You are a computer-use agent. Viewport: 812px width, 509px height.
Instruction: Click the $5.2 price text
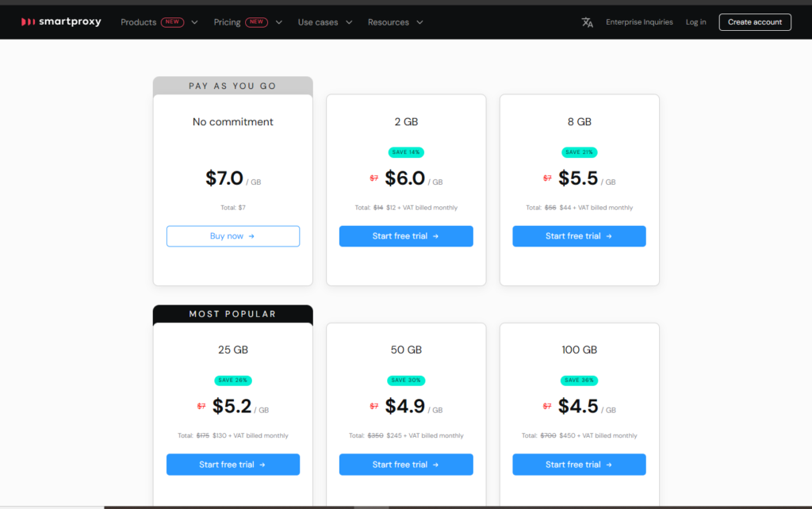click(232, 406)
